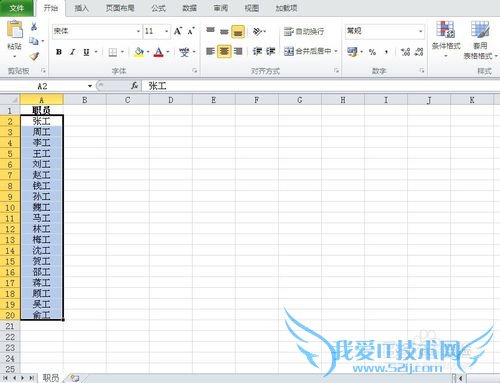Open font size dropdown

tap(166, 31)
